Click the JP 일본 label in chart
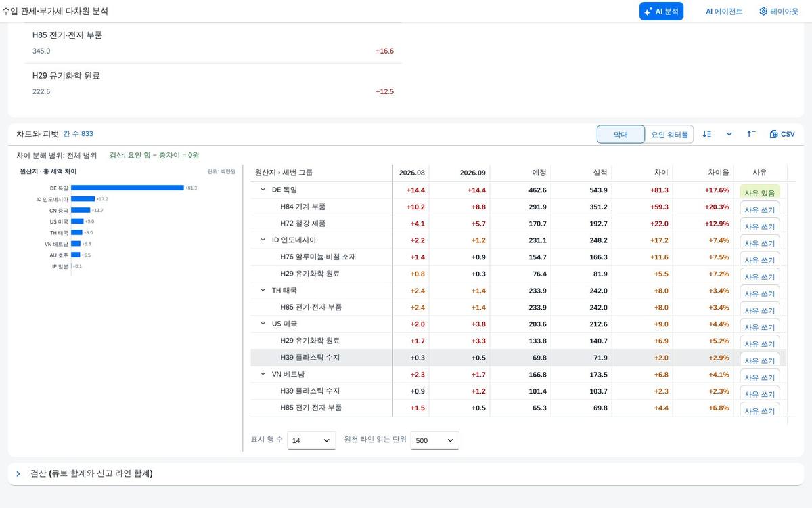This screenshot has width=812, height=508. coord(60,266)
